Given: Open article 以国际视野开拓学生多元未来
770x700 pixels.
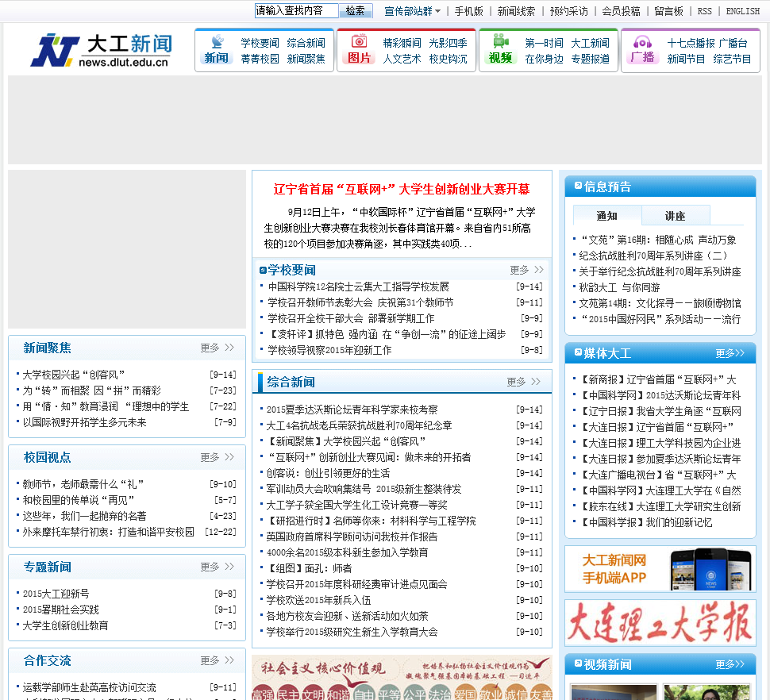Looking at the screenshot, I should [x=84, y=423].
